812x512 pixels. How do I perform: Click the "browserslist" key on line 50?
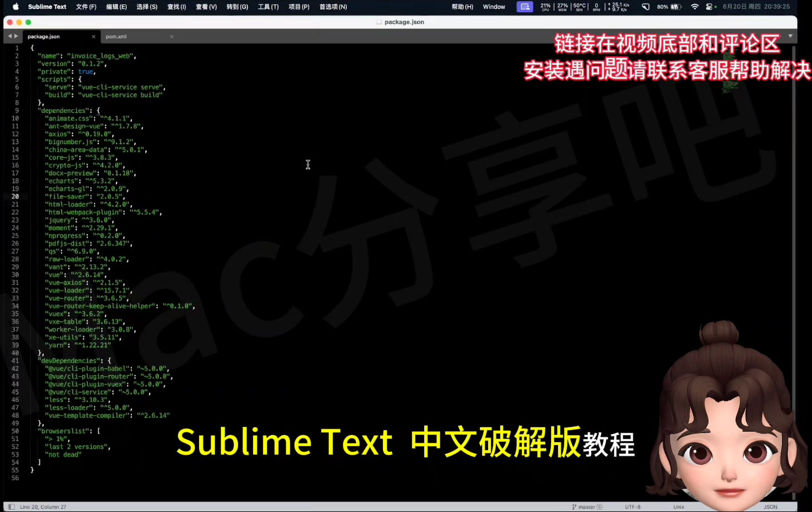(63, 431)
